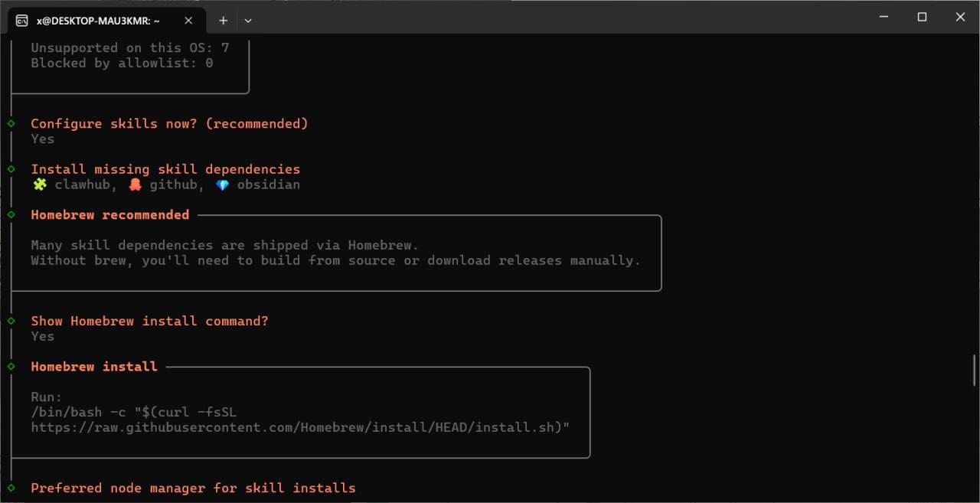The image size is (980, 503).
Task: Click the diamond marker beside Homebrew install
Action: (11, 366)
